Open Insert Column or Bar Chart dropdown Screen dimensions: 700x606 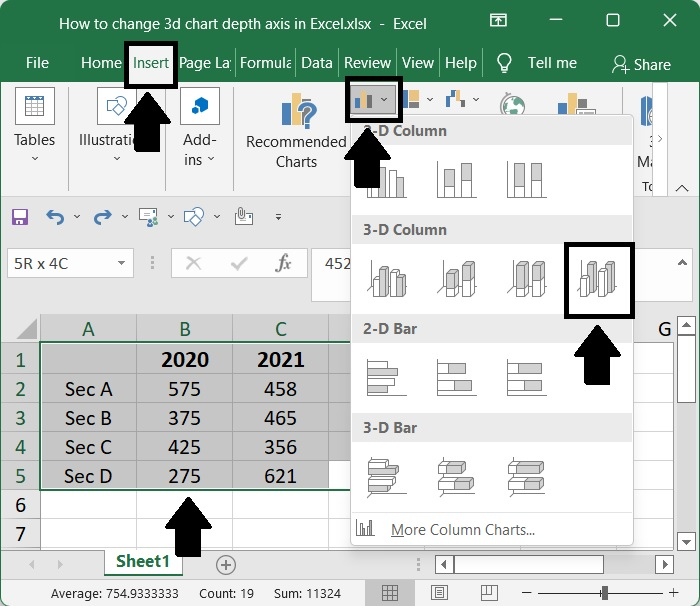(x=373, y=100)
